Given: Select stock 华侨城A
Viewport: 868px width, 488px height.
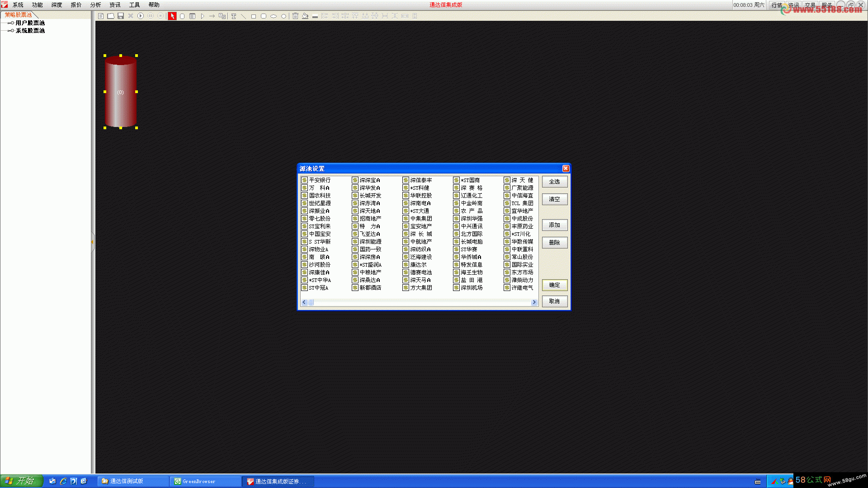Looking at the screenshot, I should tap(467, 257).
